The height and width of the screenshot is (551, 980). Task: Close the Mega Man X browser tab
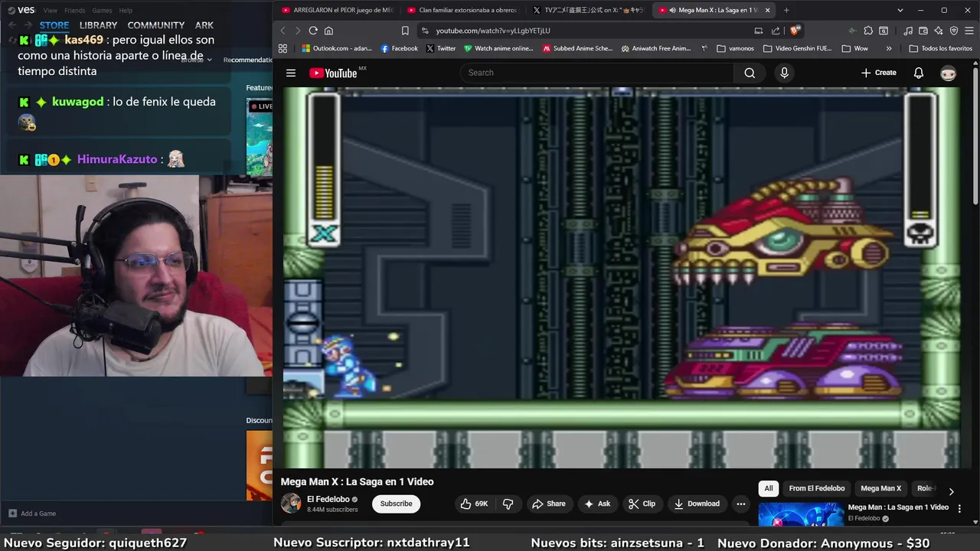pos(767,10)
